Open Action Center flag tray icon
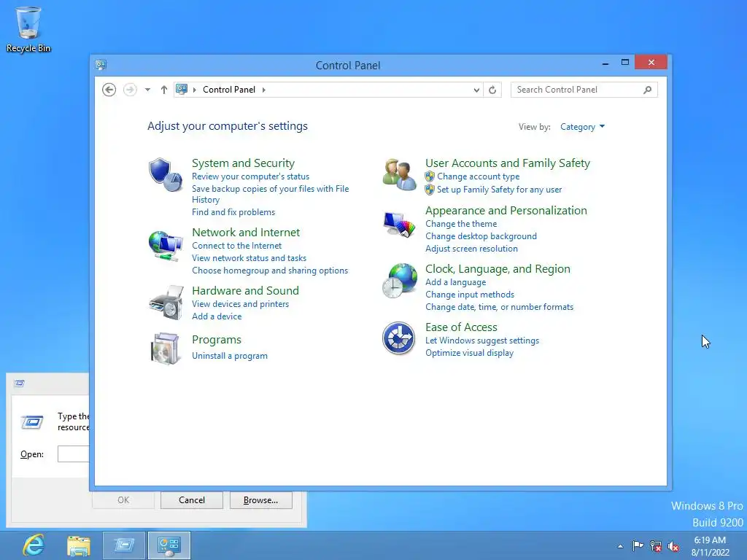The height and width of the screenshot is (560, 747). 638,545
